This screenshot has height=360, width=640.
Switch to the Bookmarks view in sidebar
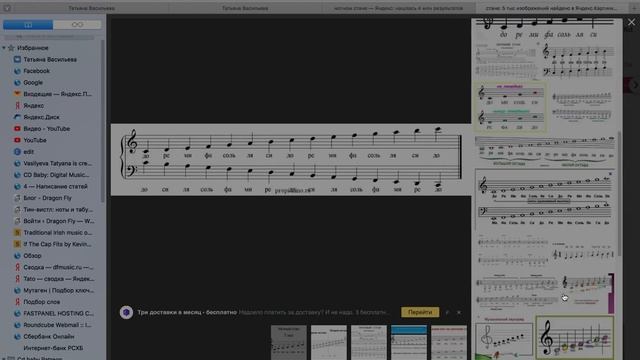pos(28,25)
